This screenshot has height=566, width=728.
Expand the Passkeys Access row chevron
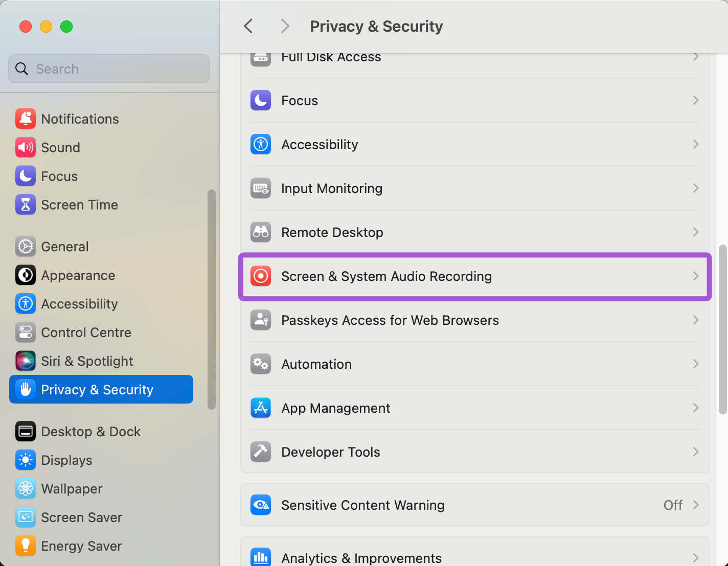point(696,320)
